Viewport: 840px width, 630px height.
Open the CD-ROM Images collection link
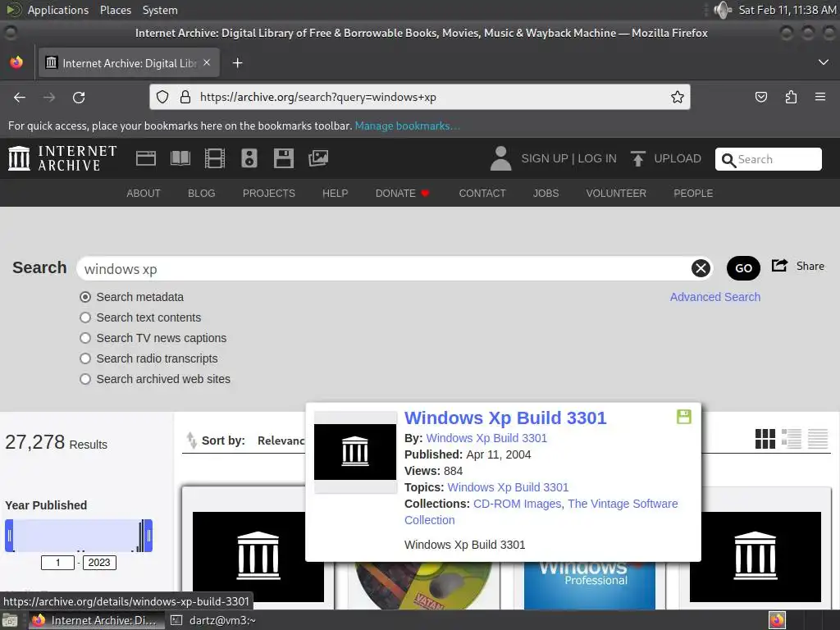517,504
